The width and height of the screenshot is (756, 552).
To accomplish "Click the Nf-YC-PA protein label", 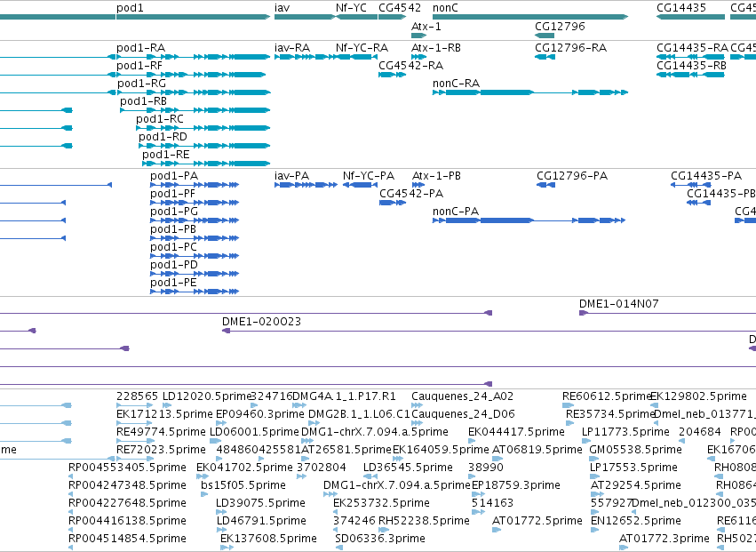I will [369, 176].
